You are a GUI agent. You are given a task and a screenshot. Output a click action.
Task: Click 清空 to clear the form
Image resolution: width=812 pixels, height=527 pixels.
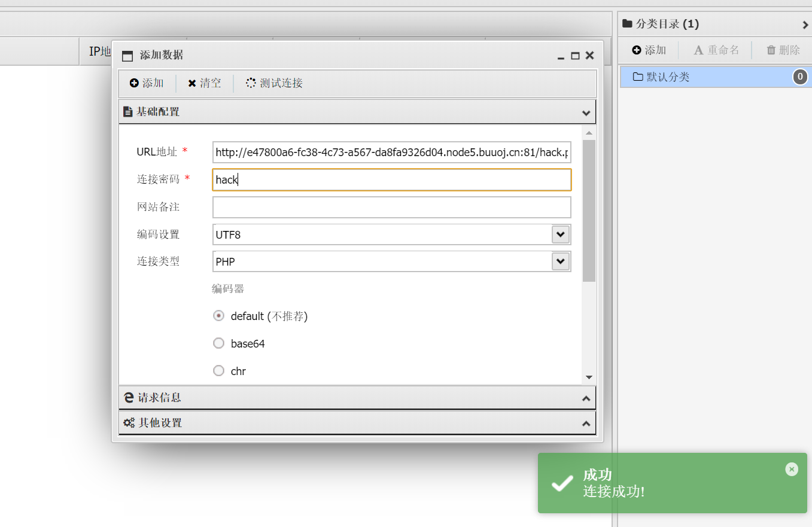204,83
